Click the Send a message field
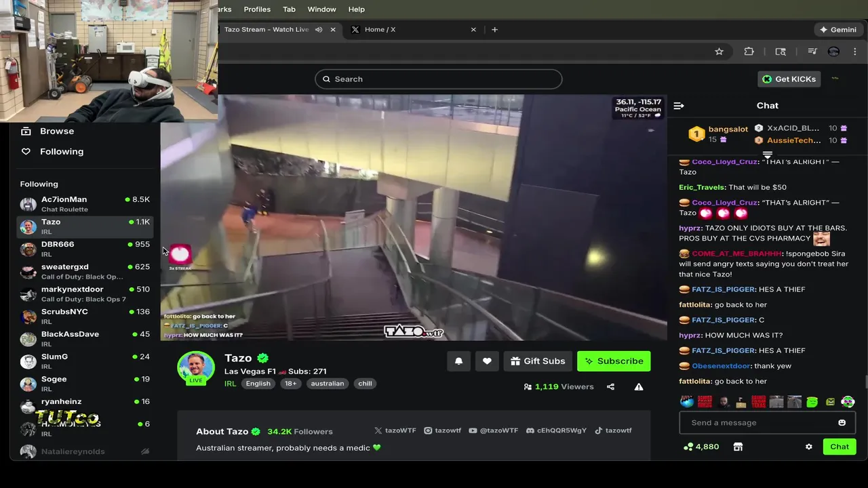Image resolution: width=868 pixels, height=488 pixels. pyautogui.click(x=767, y=423)
